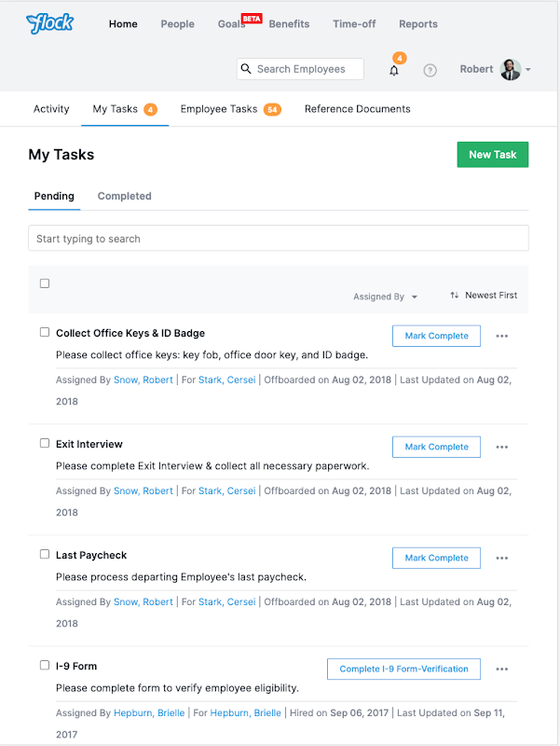Open more options for I-9 Form task
Image resolution: width=560 pixels, height=746 pixels.
[x=502, y=670]
